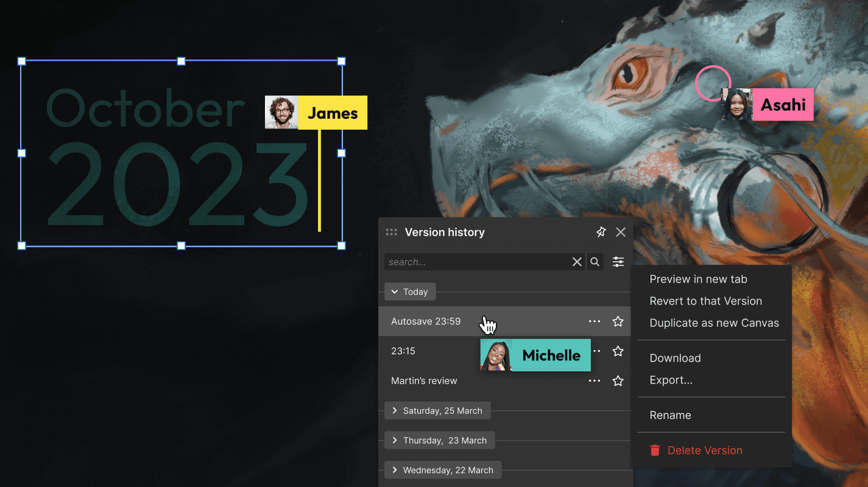Image resolution: width=868 pixels, height=487 pixels.
Task: Close the Version history panel
Action: click(x=621, y=232)
